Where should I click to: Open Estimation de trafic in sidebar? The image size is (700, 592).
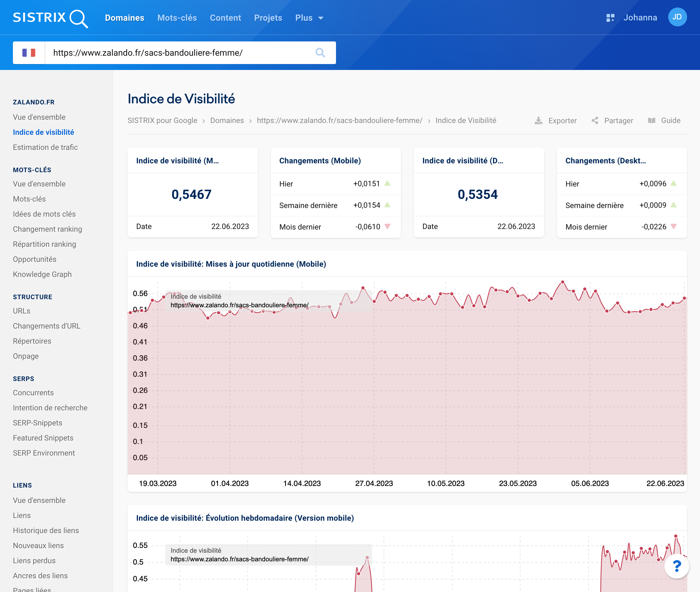45,147
